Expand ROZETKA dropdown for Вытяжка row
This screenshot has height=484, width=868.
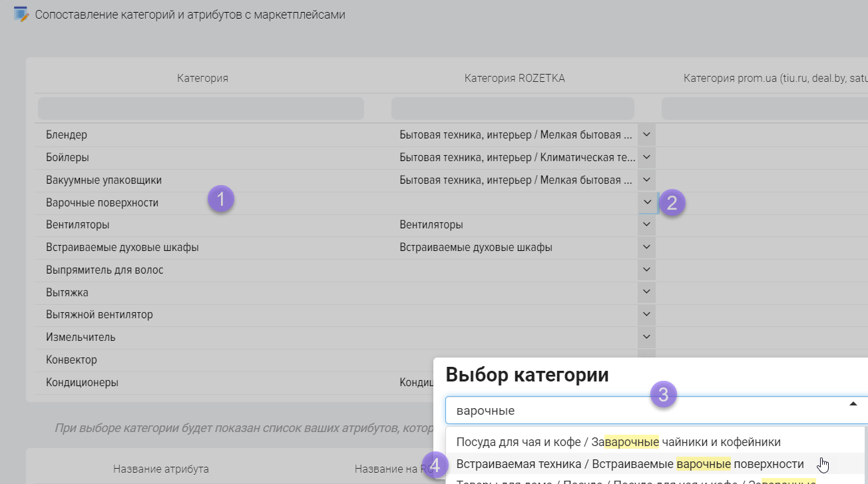646,293
